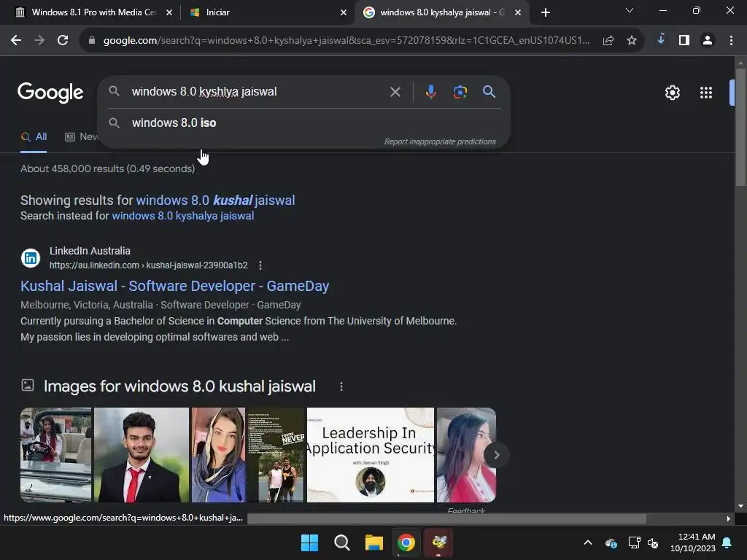
Task: Share this page from the address bar
Action: (x=608, y=41)
